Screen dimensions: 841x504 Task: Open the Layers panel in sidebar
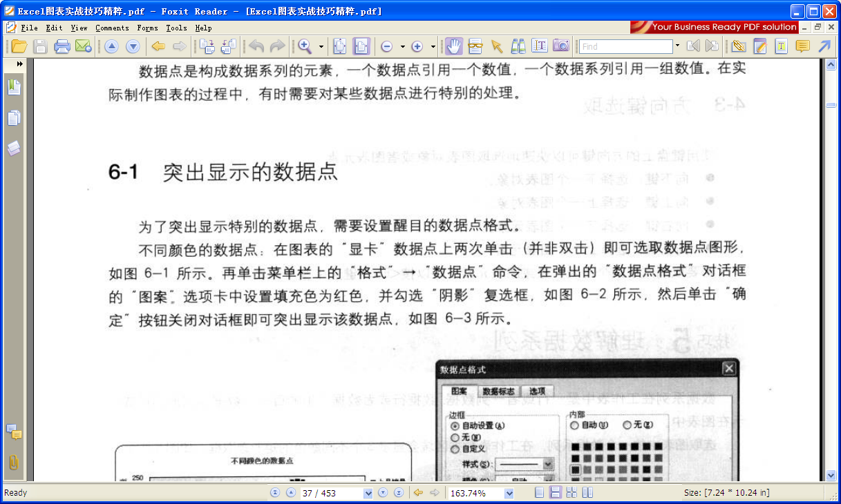point(14,148)
